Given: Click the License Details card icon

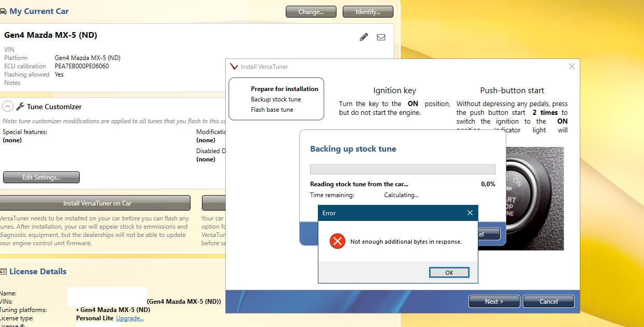Looking at the screenshot, I should [3, 272].
